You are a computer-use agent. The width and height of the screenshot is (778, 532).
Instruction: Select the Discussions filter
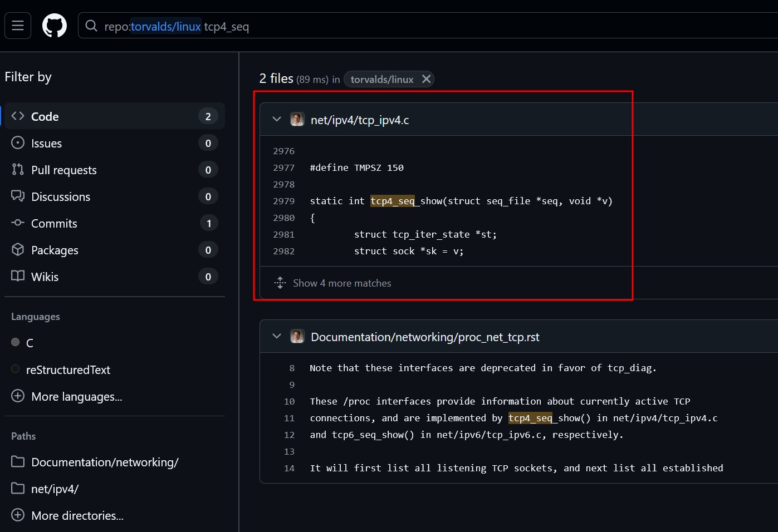pos(115,196)
